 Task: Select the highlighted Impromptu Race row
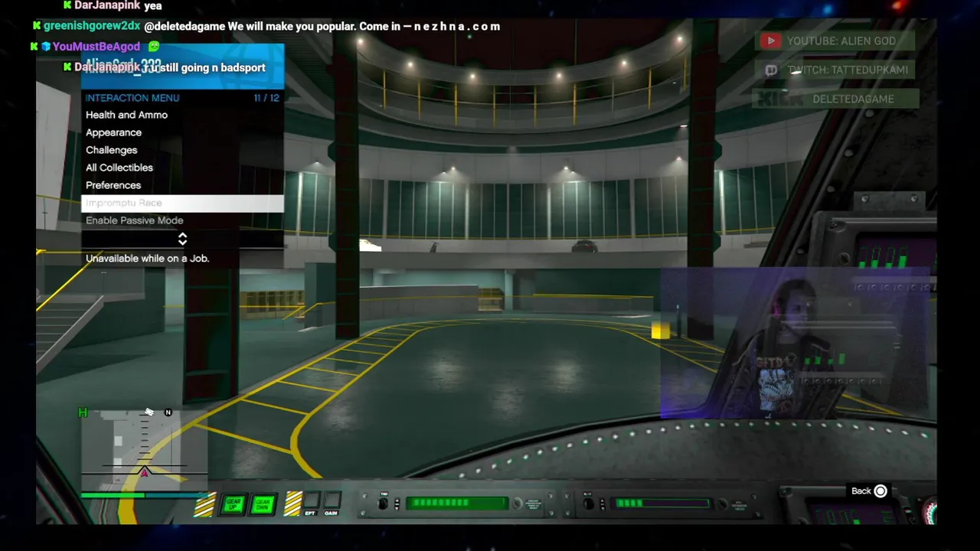182,203
